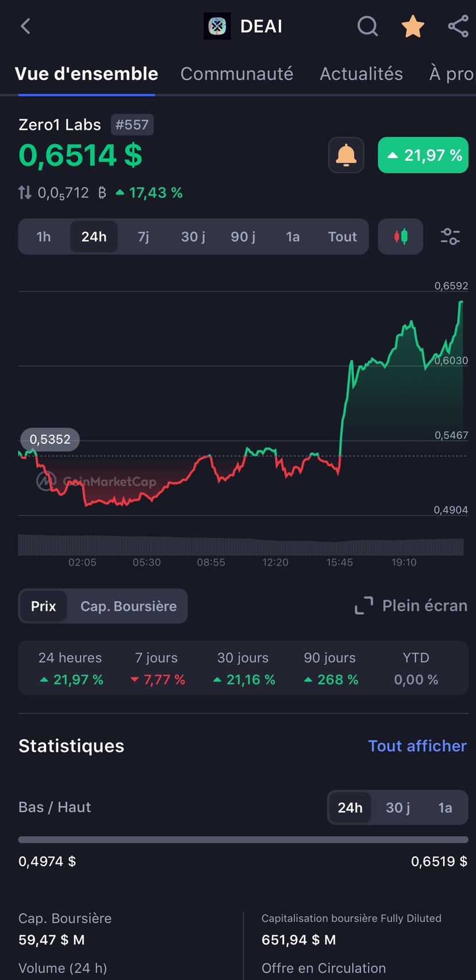Open the search magnifier icon

[x=367, y=26]
